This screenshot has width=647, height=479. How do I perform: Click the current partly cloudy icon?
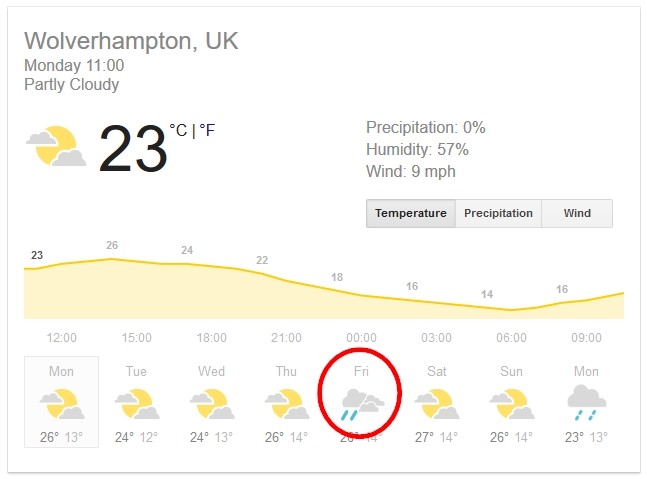(x=56, y=146)
